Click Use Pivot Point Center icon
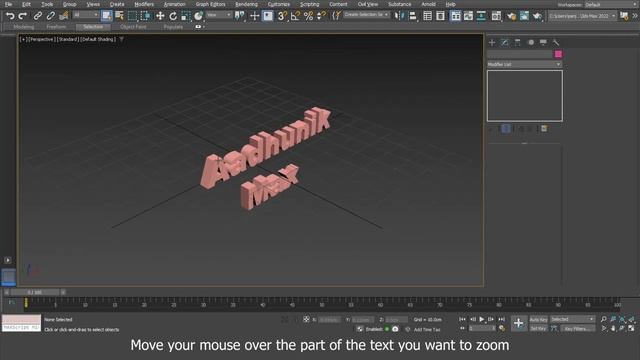640x360 pixels. (240, 16)
